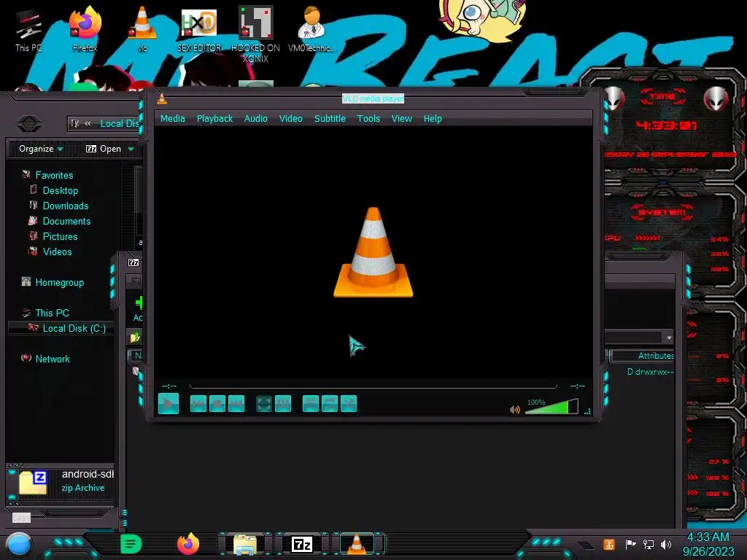Screen dimensions: 747x560
Task: Toggle VLC fullscreen mode button
Action: coord(264,404)
